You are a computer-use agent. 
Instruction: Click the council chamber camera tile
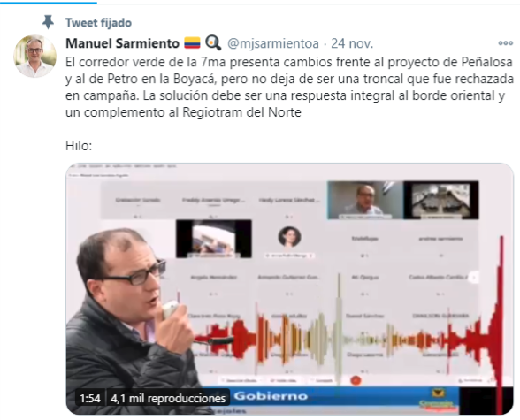coord(441,200)
